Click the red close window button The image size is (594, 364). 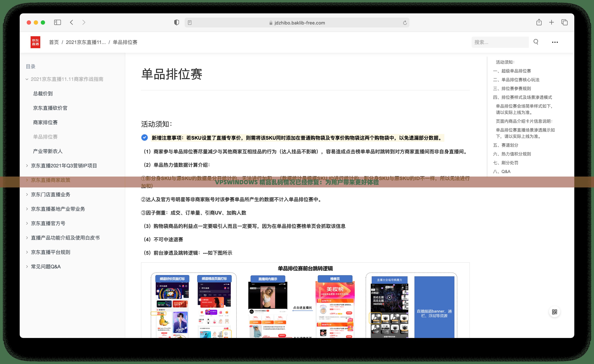tap(29, 22)
